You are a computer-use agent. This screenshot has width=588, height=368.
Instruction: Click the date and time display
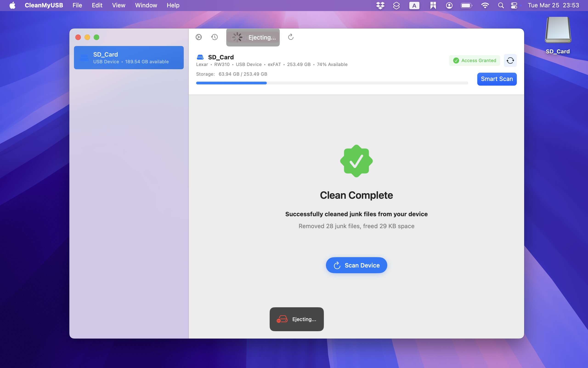click(x=553, y=5)
